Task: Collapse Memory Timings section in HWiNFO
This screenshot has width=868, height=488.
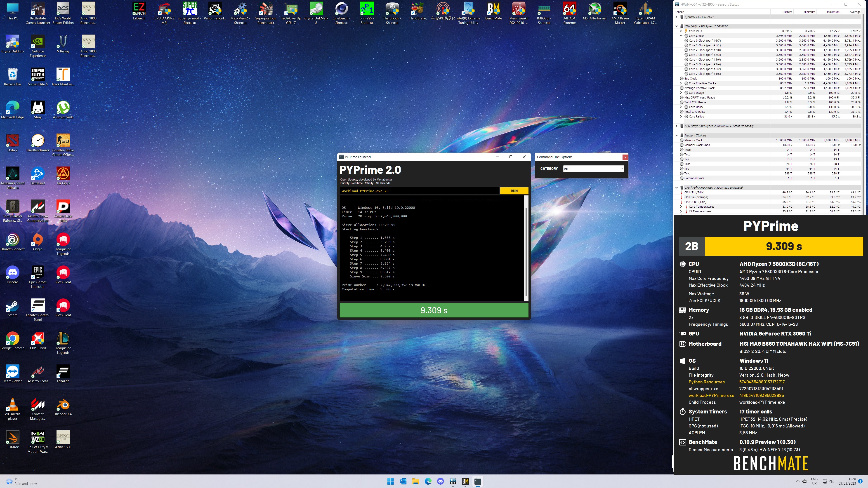Action: (676, 135)
